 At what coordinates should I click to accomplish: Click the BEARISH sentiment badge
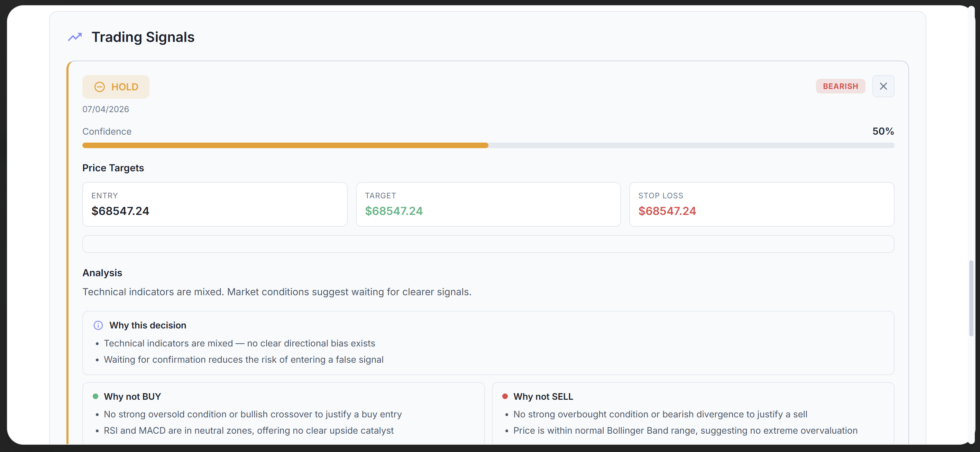[x=840, y=87]
